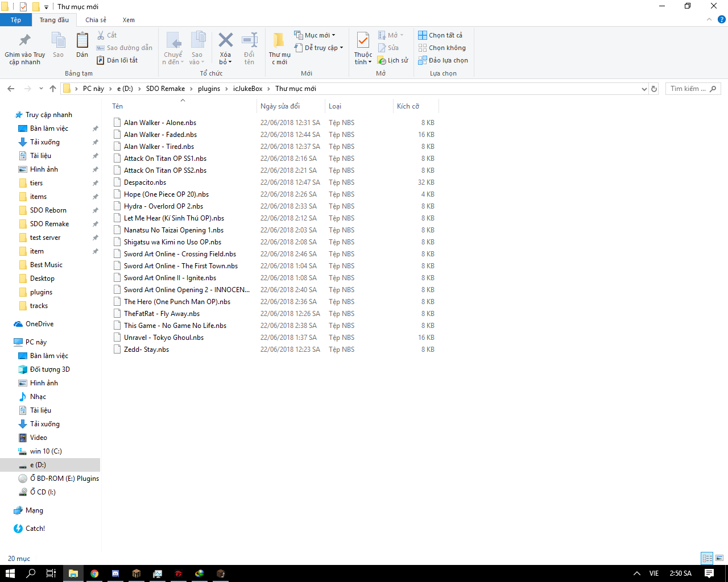Click Sao đường dẫn in the ribbon
728x582 pixels.
point(124,48)
